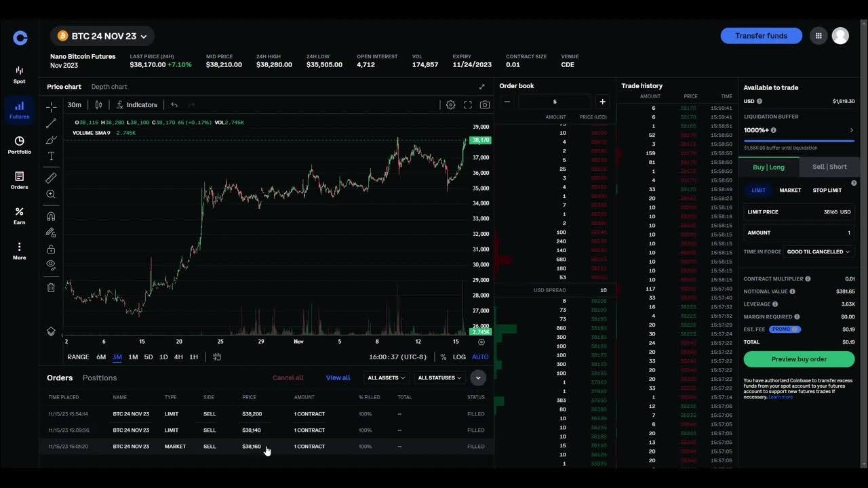Click the trash remove drawings icon
Screen dimensions: 868x488
tap(51, 287)
